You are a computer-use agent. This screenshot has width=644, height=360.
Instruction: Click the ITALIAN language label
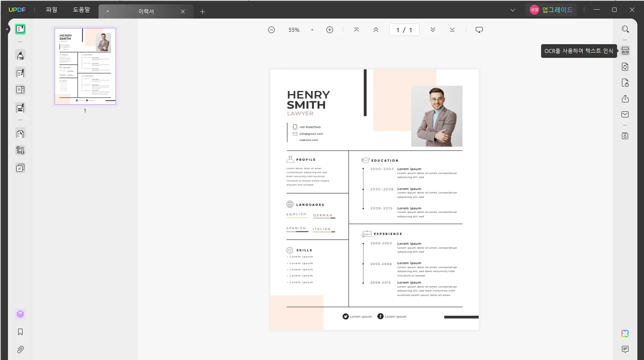pos(322,229)
